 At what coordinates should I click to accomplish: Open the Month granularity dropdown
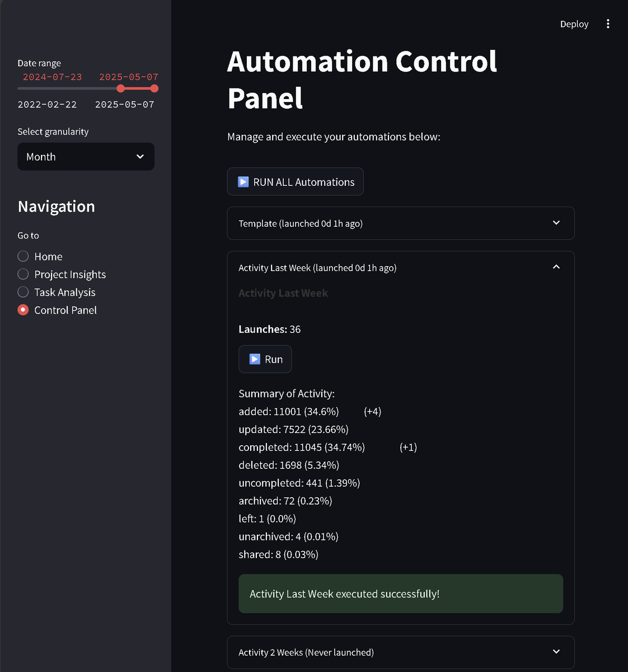coord(86,157)
